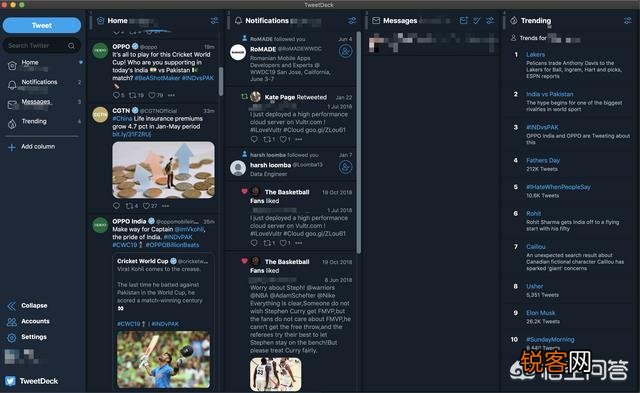
Task: Open Messages column filter settings icon
Action: click(490, 20)
